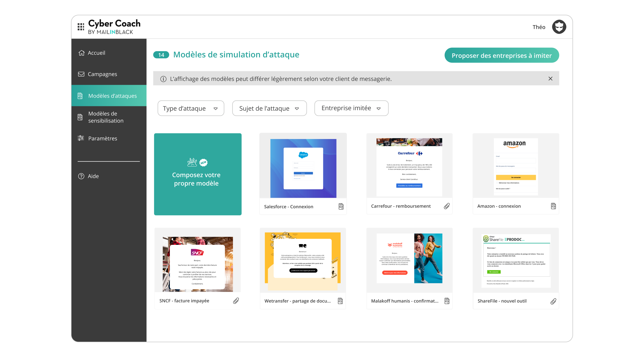644x357 pixels.
Task: Open the SNCF facture impayée thumbnail
Action: (x=197, y=264)
